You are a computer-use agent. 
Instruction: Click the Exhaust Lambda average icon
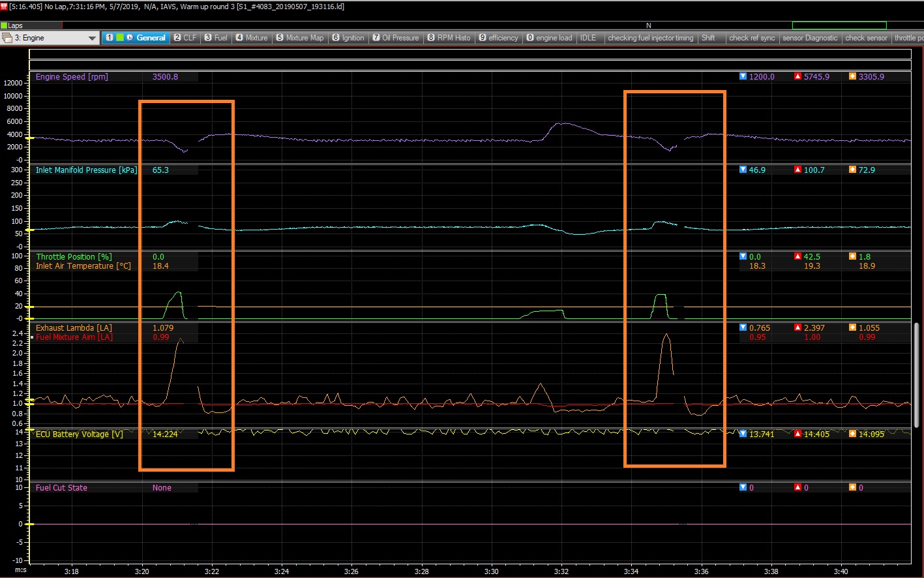[852, 327]
